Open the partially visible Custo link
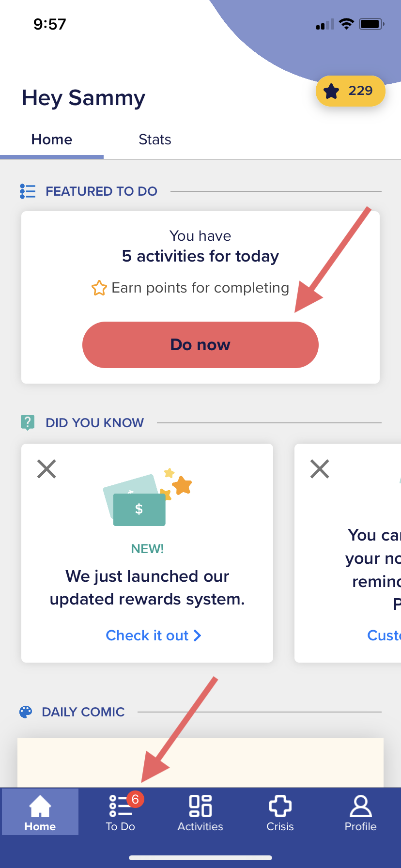 pyautogui.click(x=384, y=635)
